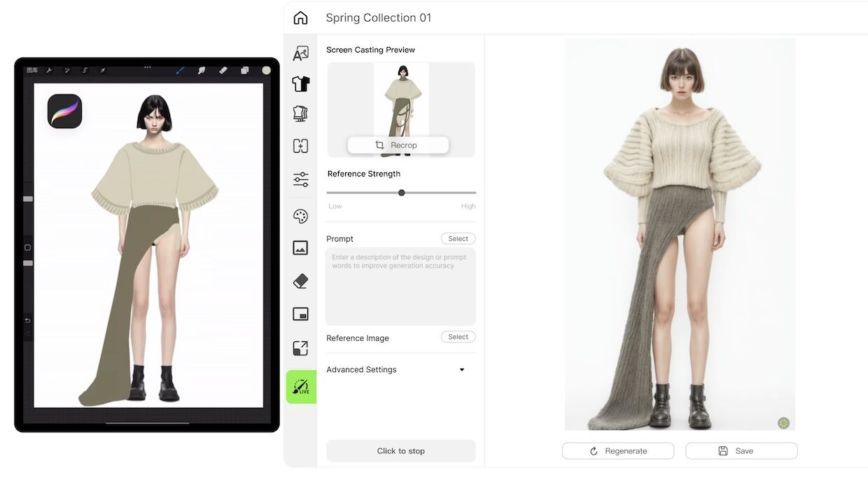The height and width of the screenshot is (489, 868).
Task: Select the T-shirt garment icon
Action: click(x=300, y=84)
